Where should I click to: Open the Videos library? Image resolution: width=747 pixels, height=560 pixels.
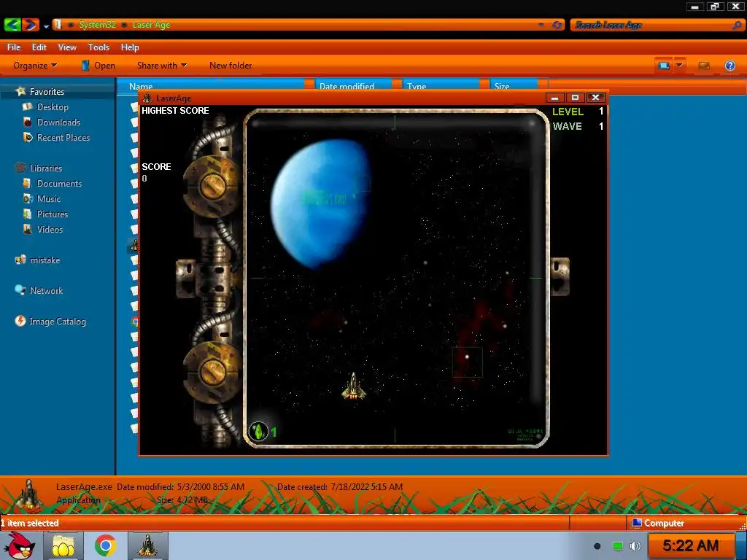coord(50,229)
